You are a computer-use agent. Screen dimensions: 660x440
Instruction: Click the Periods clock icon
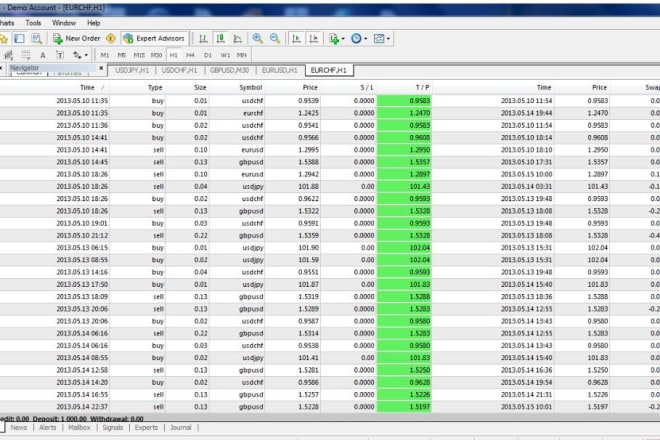[356, 39]
